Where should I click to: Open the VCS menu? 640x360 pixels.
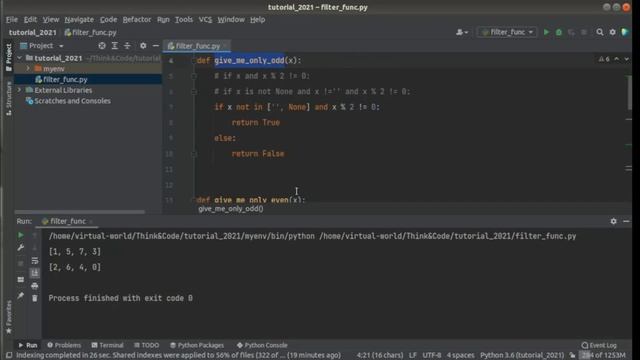click(x=205, y=19)
